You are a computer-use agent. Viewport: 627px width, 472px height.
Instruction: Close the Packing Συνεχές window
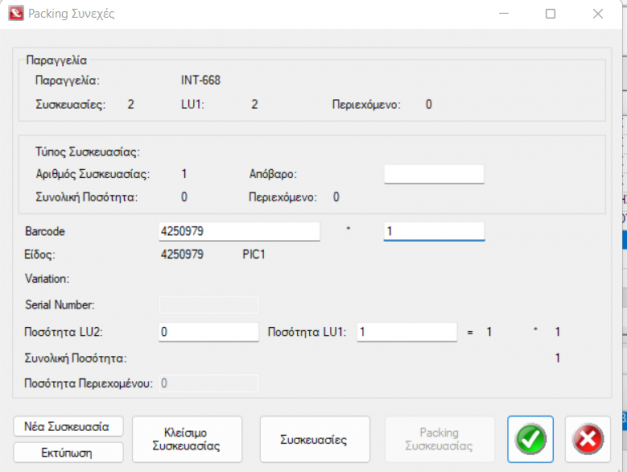598,14
